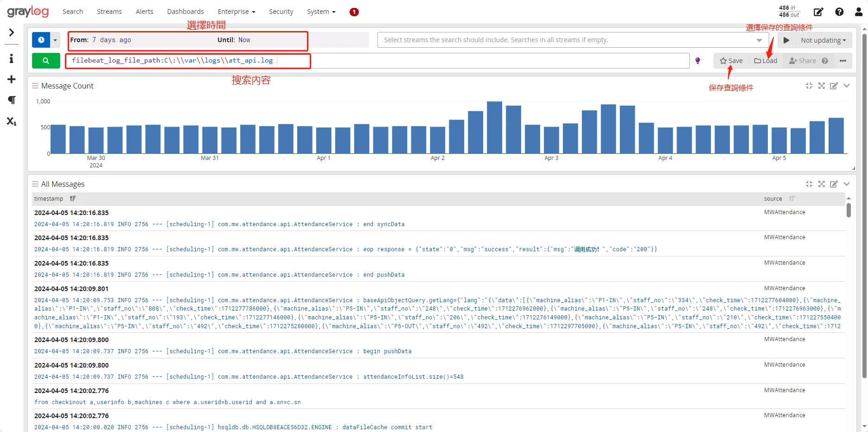Save the current search query
This screenshot has height=432, width=868.
(x=731, y=61)
